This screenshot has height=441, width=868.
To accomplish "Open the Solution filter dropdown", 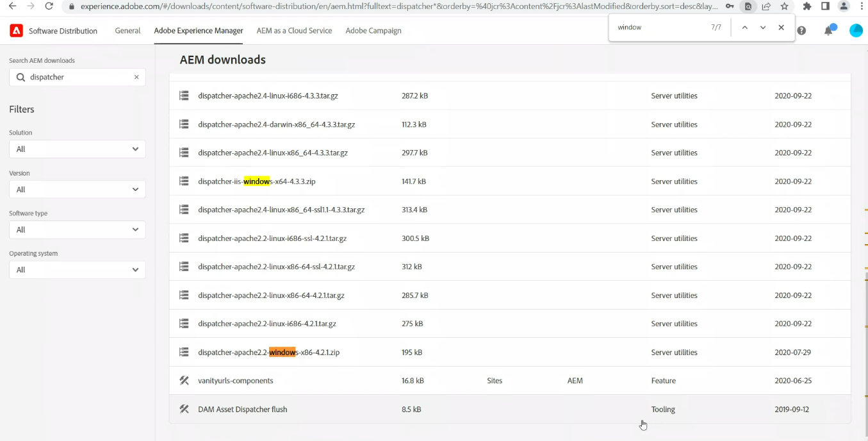I will 77,149.
